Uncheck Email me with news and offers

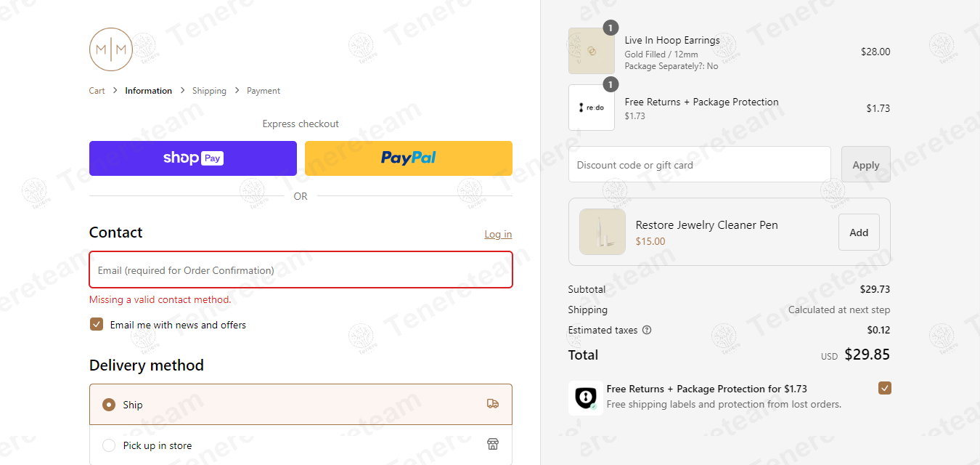[x=97, y=324]
